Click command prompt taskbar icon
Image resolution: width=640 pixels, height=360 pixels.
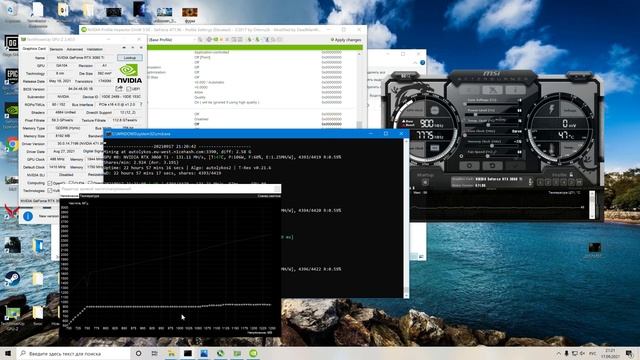point(188,353)
